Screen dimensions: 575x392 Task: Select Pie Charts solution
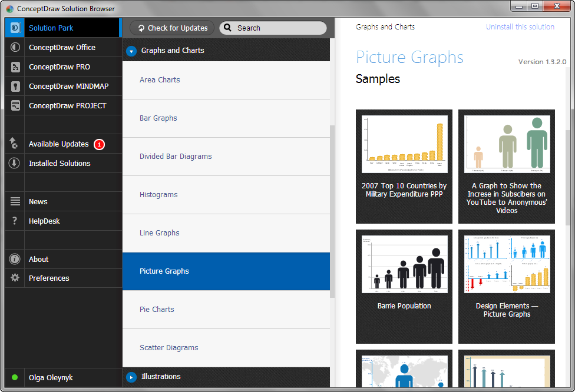226,310
